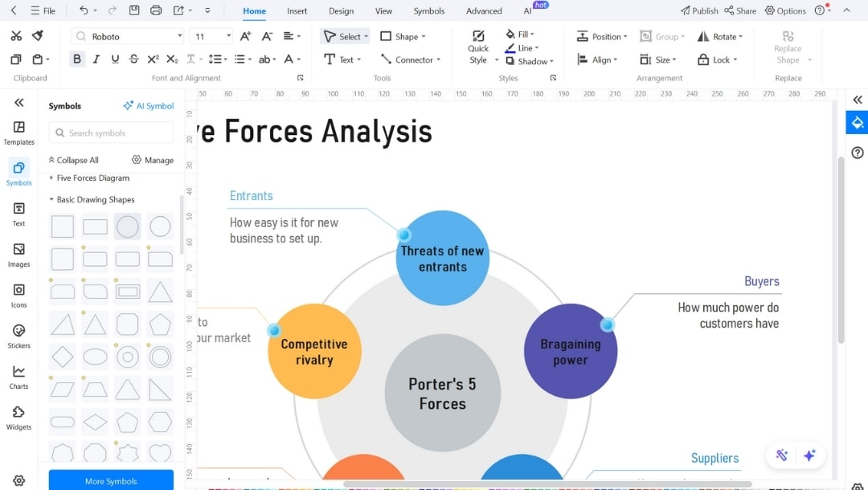Switch to the Symbols ribbon tab
Image resolution: width=868 pixels, height=490 pixels.
(429, 10)
